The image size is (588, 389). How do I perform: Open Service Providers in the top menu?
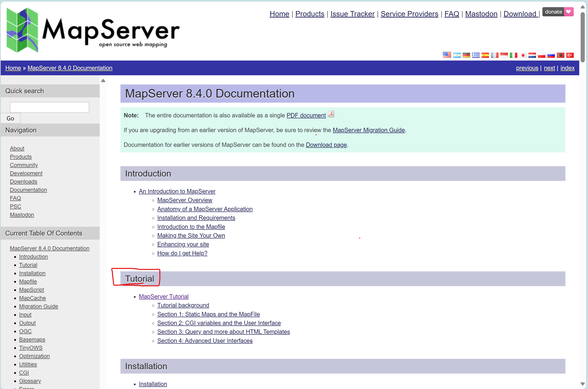pos(410,14)
